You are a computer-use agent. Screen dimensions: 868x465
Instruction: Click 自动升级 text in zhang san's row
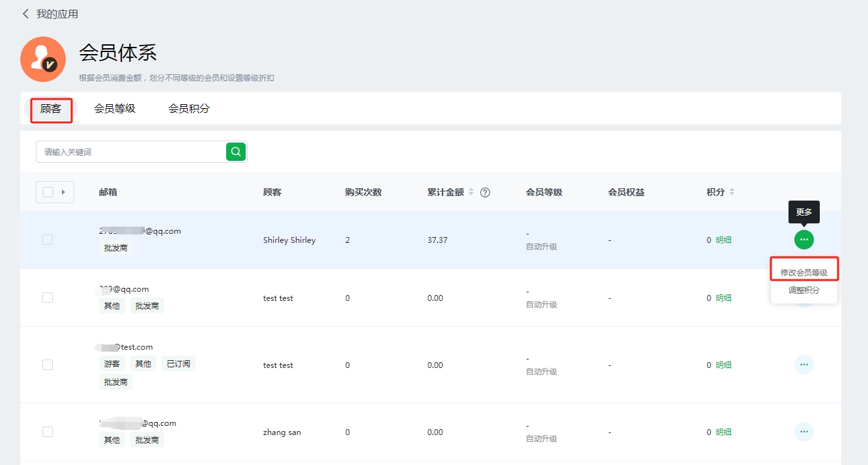tap(542, 439)
